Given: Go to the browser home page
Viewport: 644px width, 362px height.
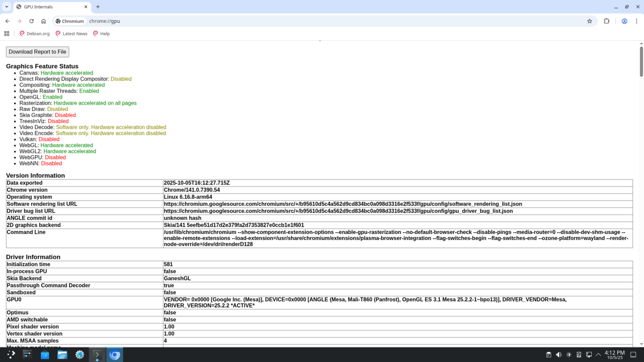Looking at the screenshot, I should 44,21.
